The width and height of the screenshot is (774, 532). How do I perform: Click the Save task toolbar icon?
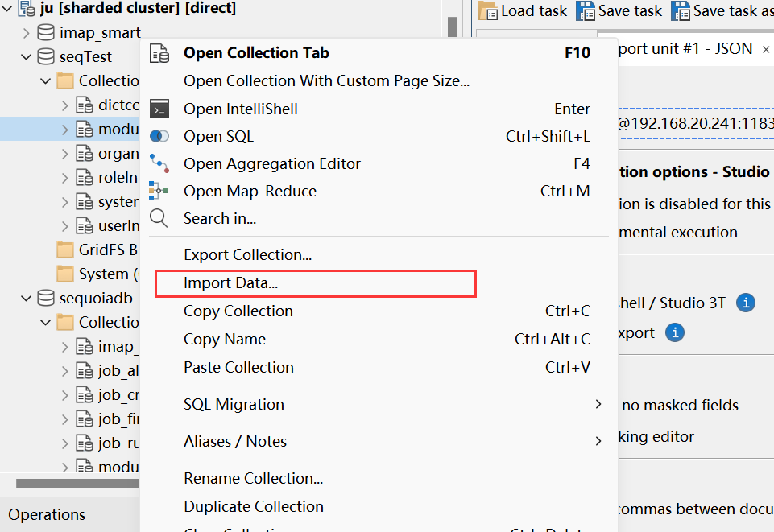587,10
